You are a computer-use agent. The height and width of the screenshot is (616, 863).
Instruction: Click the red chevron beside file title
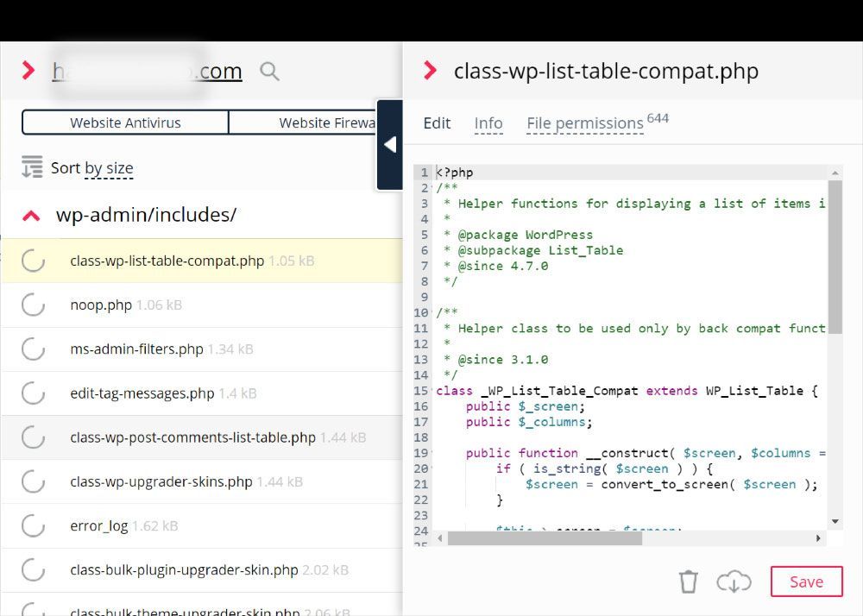pyautogui.click(x=430, y=71)
